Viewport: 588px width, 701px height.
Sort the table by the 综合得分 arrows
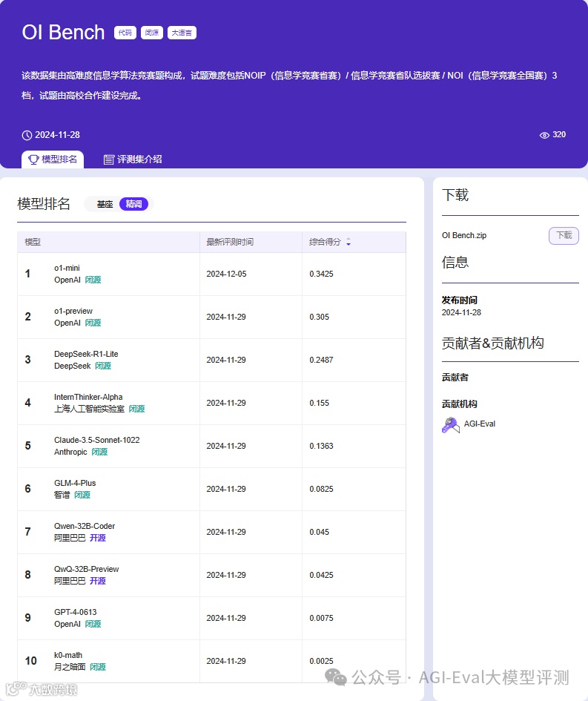pos(348,243)
